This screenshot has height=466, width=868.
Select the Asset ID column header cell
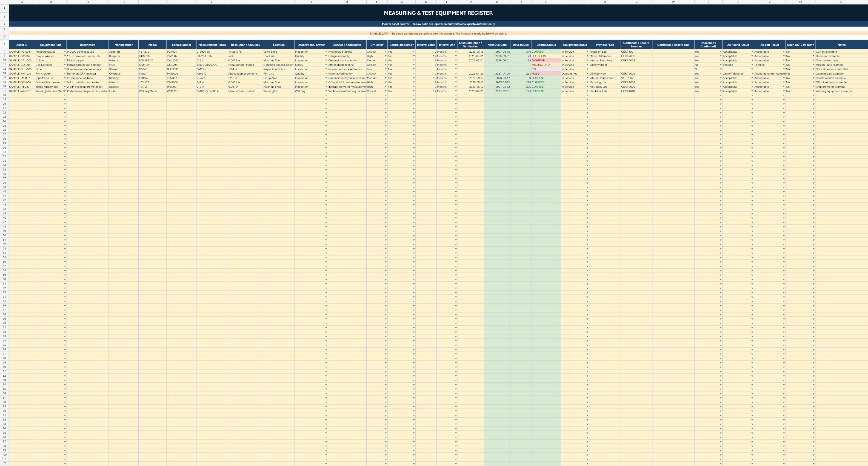22,45
